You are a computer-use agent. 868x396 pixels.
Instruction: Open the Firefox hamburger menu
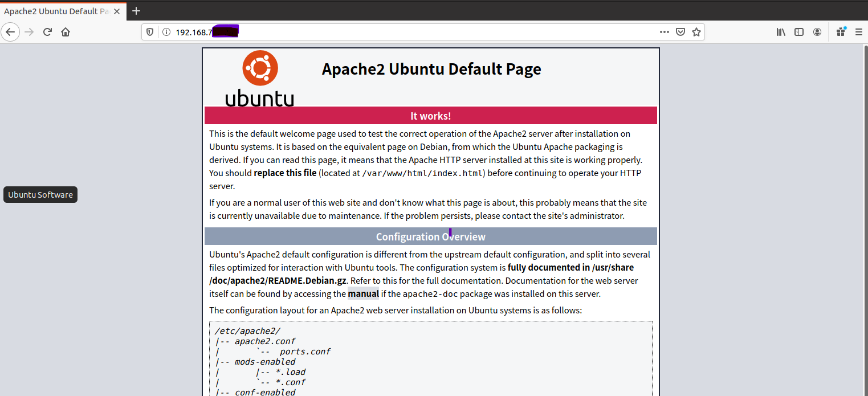[859, 32]
